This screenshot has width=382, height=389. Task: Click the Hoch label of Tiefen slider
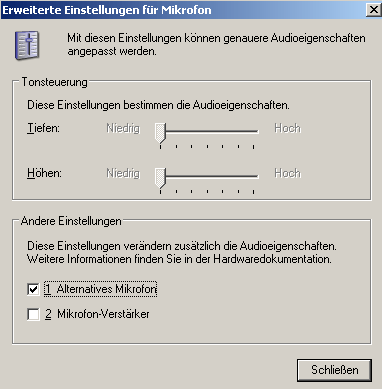click(x=287, y=128)
